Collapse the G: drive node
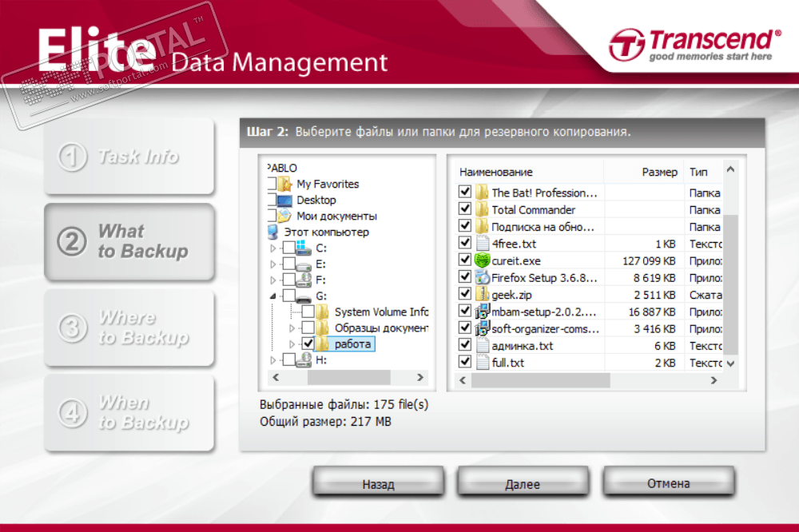The width and height of the screenshot is (799, 532). (x=273, y=296)
